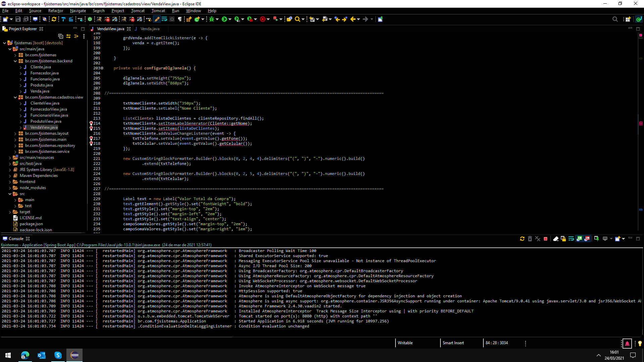Expand the br.com.fjsistemas.repository package
Viewport: 644px width, 362px height.
click(x=15, y=145)
